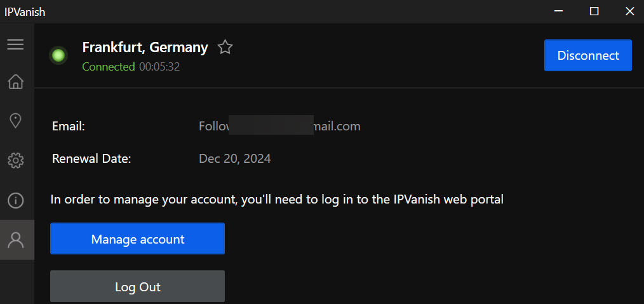The width and height of the screenshot is (644, 304).
Task: Go to the Home screen icon
Action: [x=15, y=81]
